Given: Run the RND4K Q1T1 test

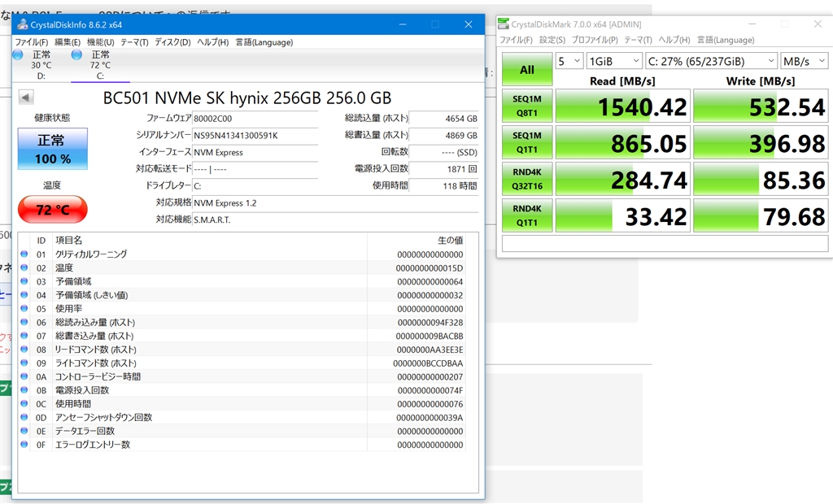Looking at the screenshot, I should 527,215.
